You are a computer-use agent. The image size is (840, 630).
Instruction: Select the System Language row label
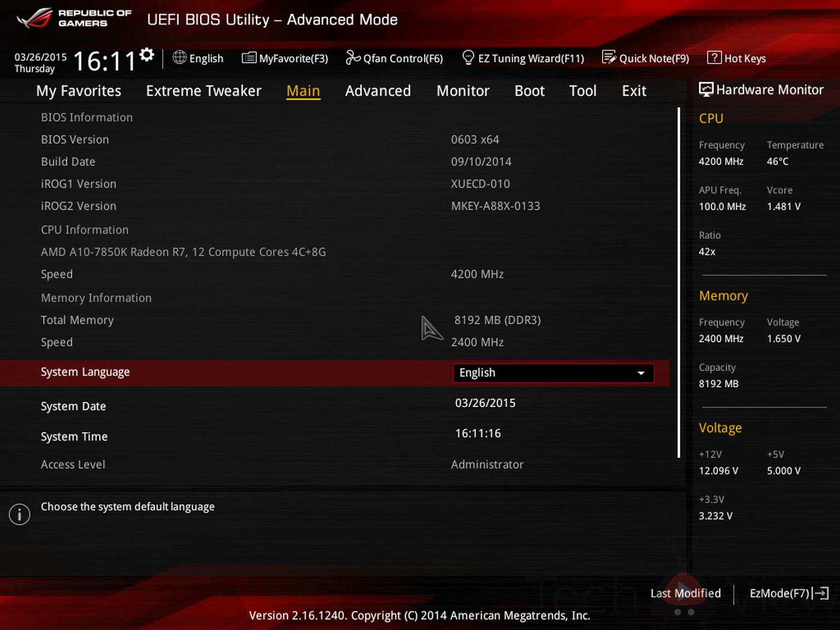coord(85,372)
